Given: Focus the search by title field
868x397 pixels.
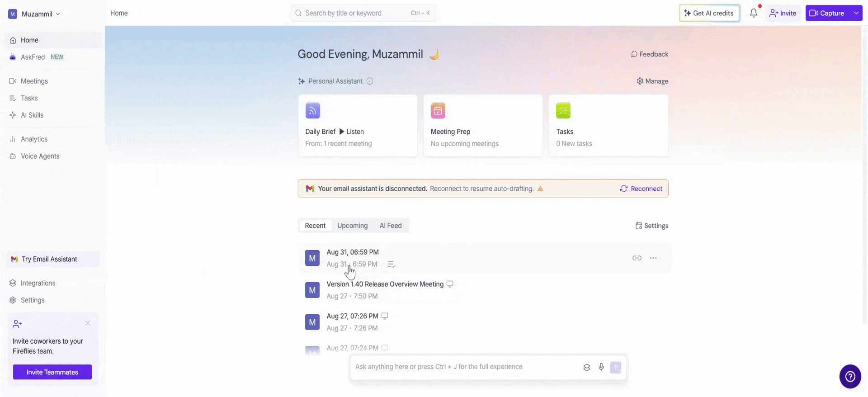Looking at the screenshot, I should click(363, 13).
